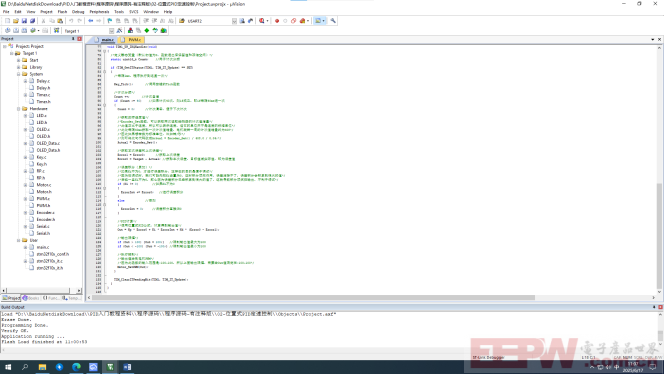Expand Delay.c dependencies in tree
664x374 pixels.
click(x=25, y=81)
